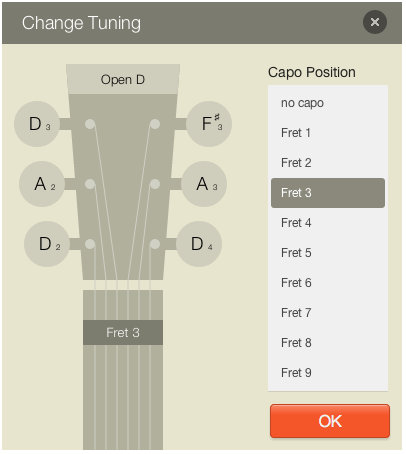Confirm tuning with OK button
This screenshot has width=406, height=454.
tap(330, 421)
